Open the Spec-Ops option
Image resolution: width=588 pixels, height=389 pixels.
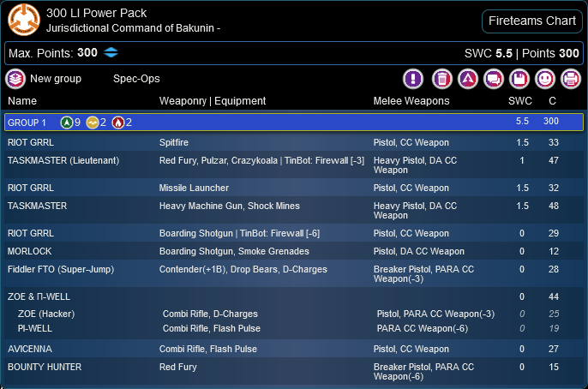[x=136, y=79]
